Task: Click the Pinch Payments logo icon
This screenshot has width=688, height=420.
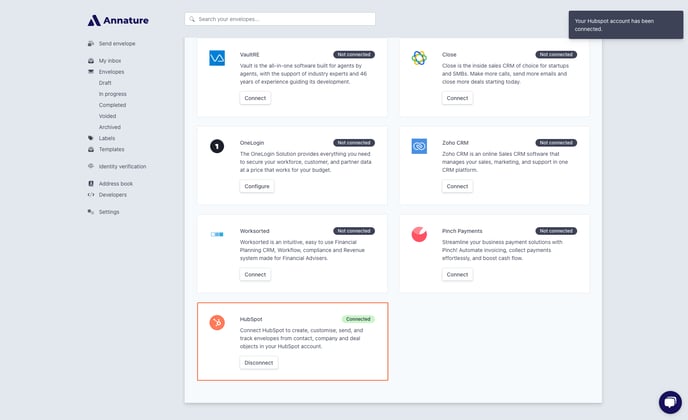Action: coord(419,234)
